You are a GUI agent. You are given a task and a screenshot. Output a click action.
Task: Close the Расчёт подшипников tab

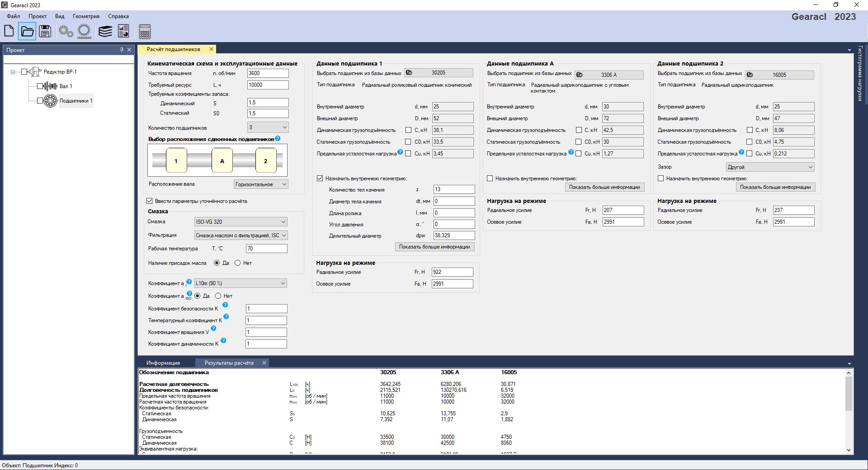point(211,49)
